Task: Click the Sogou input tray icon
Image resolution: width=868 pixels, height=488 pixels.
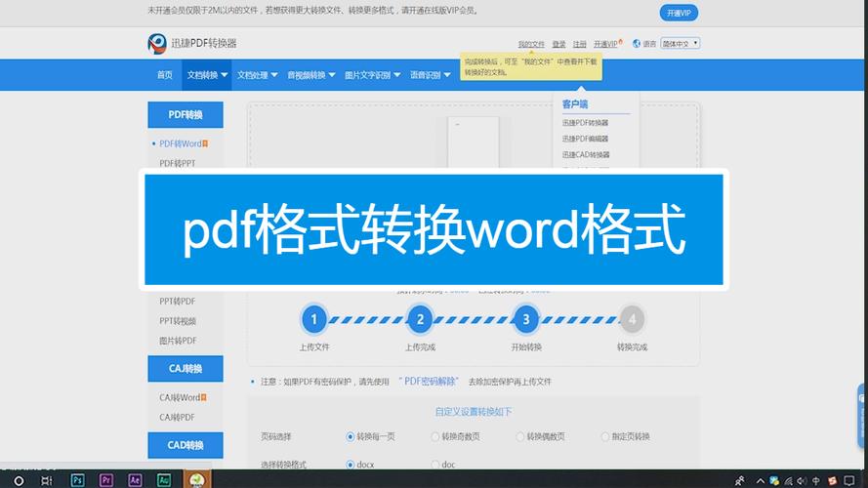Action: point(833,481)
